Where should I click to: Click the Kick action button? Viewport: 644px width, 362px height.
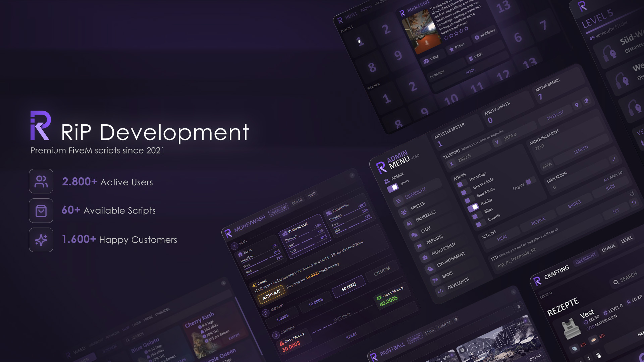click(x=610, y=187)
